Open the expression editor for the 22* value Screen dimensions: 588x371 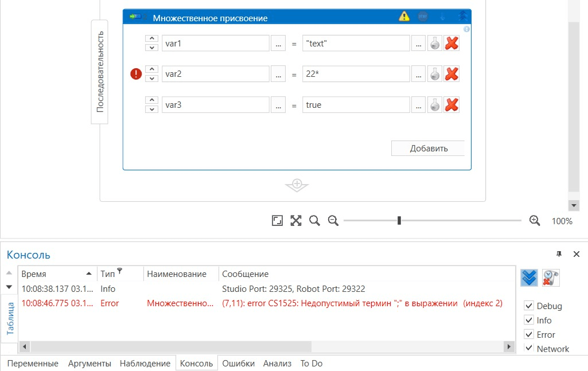tap(418, 74)
